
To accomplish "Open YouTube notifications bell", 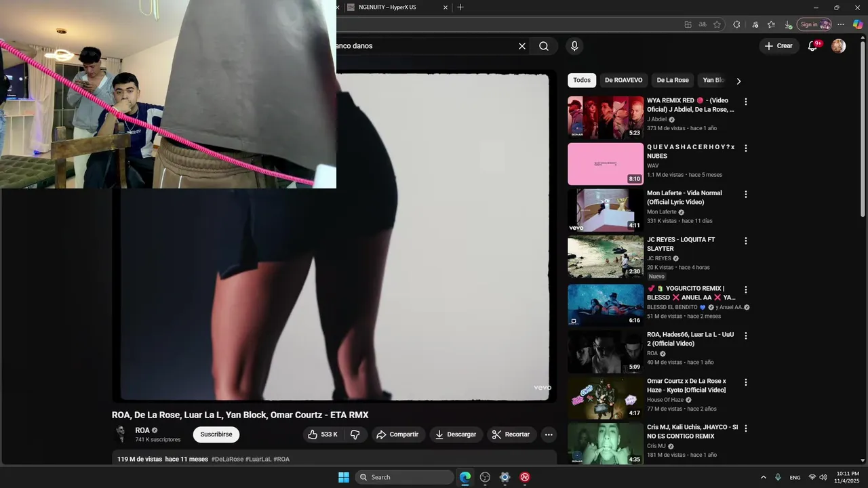I will 812,46.
